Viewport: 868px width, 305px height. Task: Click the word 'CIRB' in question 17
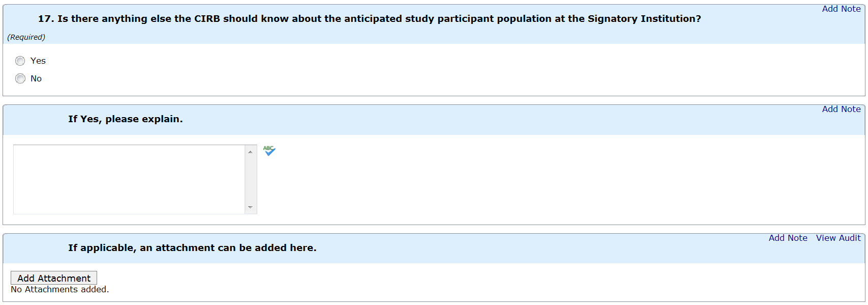coord(207,19)
